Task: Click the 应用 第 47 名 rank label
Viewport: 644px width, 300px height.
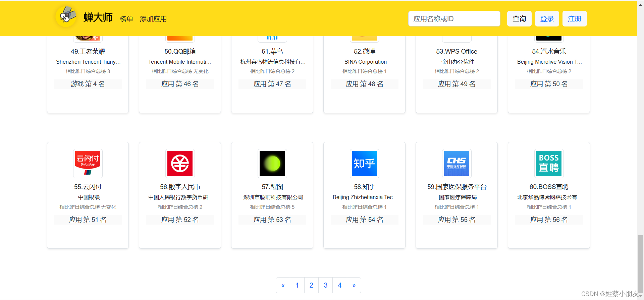Action: (x=272, y=84)
